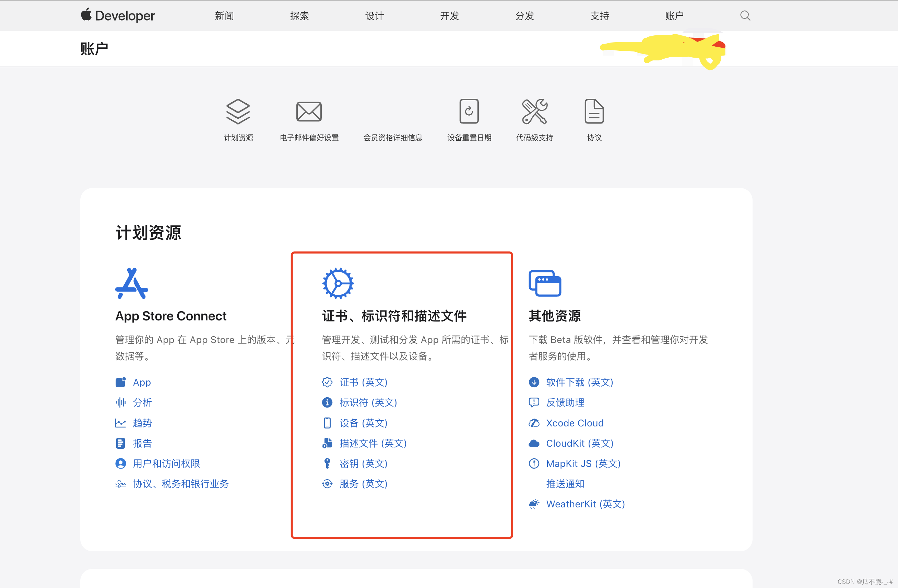Open the 描述文件 (英文) link
The height and width of the screenshot is (588, 898).
pyautogui.click(x=373, y=444)
